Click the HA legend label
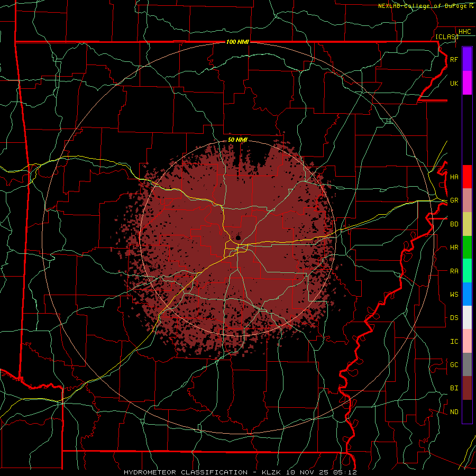The height and width of the screenshot is (476, 476). (454, 177)
